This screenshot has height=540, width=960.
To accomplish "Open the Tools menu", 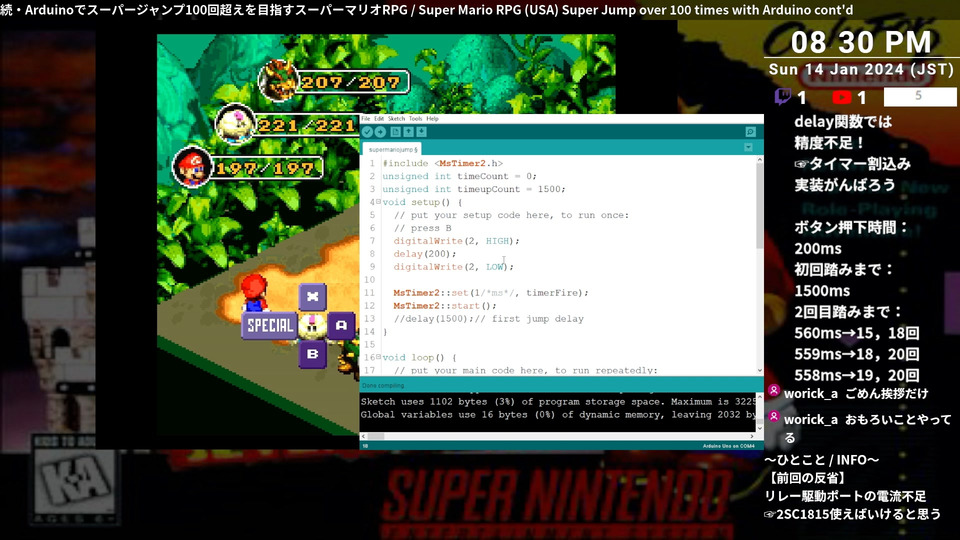I will (415, 119).
